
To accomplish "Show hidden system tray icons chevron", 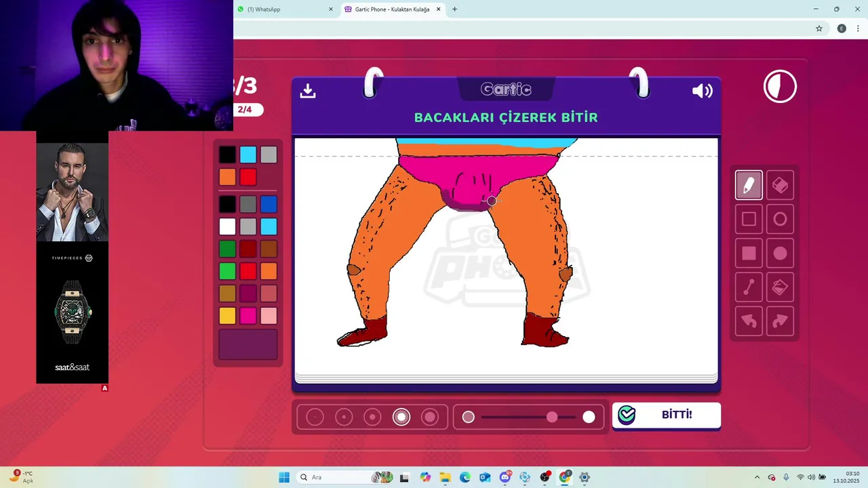I will (x=757, y=477).
